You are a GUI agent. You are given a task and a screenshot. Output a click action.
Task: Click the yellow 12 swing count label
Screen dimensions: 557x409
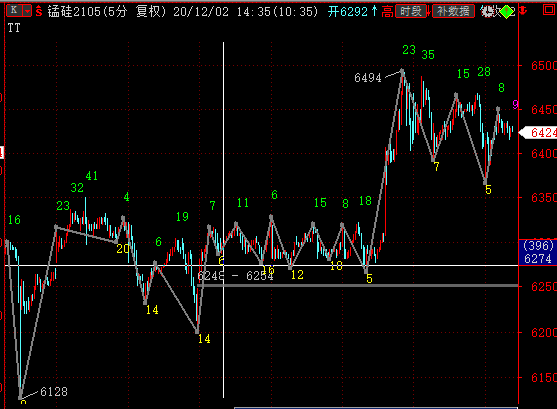pos(297,274)
